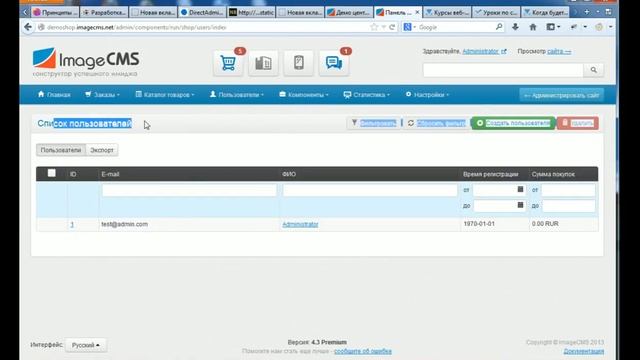Switch to the Пользователи tab
Image resolution: width=640 pixels, height=360 pixels.
(x=61, y=150)
